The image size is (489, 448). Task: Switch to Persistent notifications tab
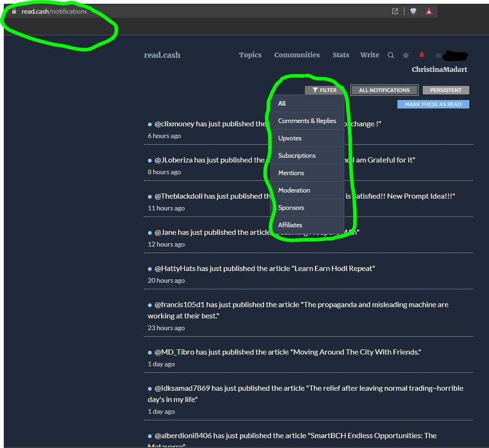click(x=446, y=90)
